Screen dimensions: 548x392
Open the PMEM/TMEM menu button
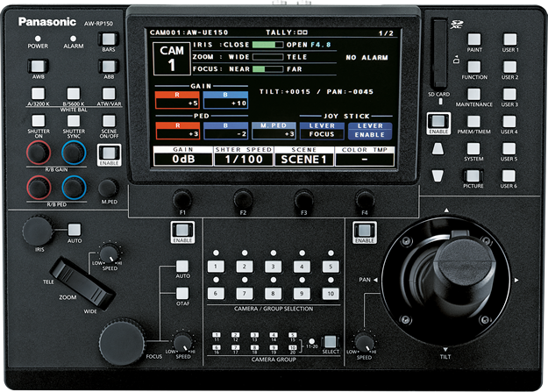473,121
